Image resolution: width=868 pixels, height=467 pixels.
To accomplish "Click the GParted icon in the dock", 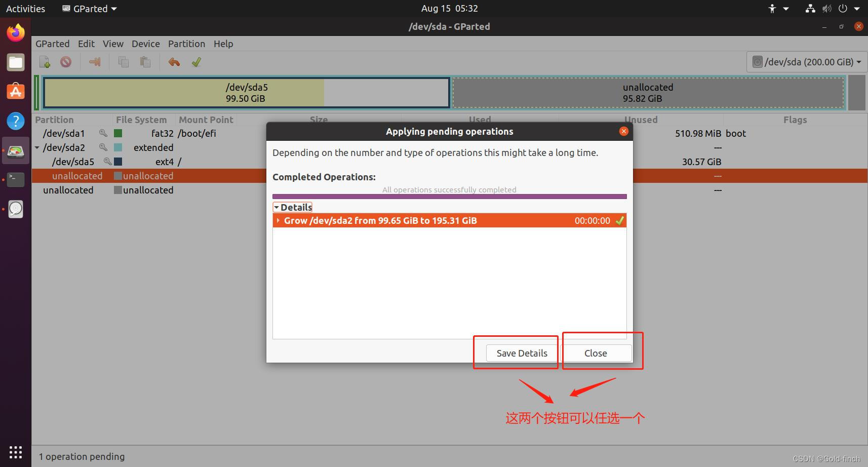I will (x=16, y=150).
